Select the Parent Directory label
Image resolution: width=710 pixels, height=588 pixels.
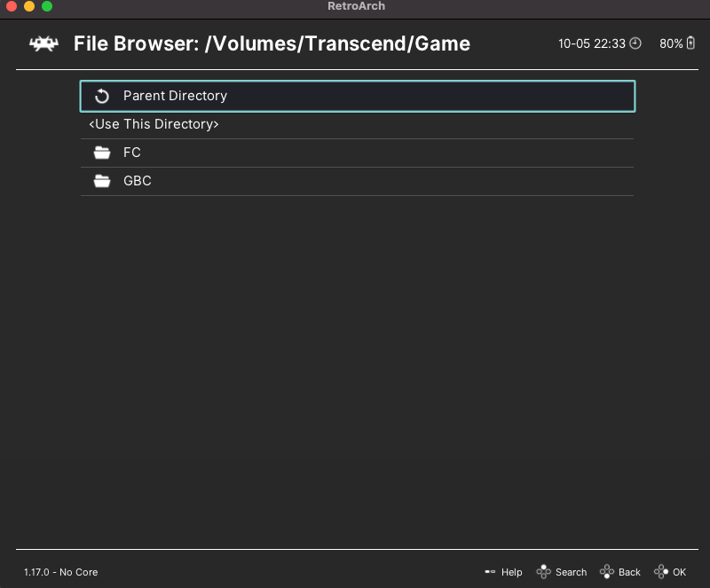coord(175,96)
